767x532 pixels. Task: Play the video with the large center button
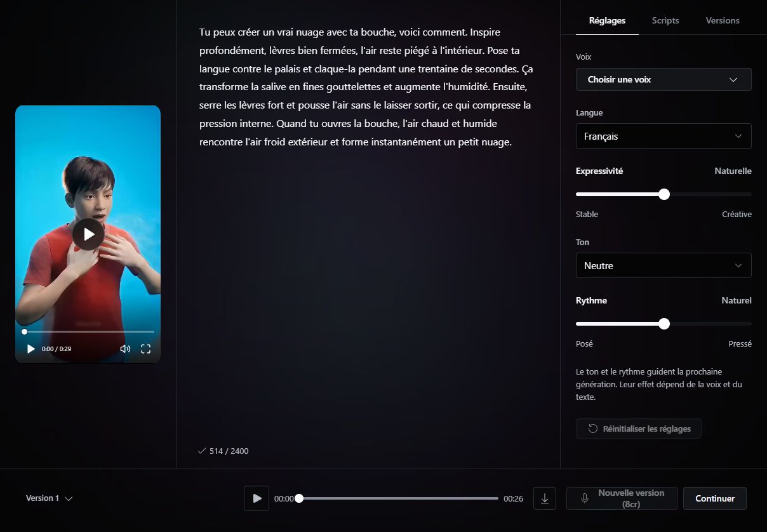88,234
